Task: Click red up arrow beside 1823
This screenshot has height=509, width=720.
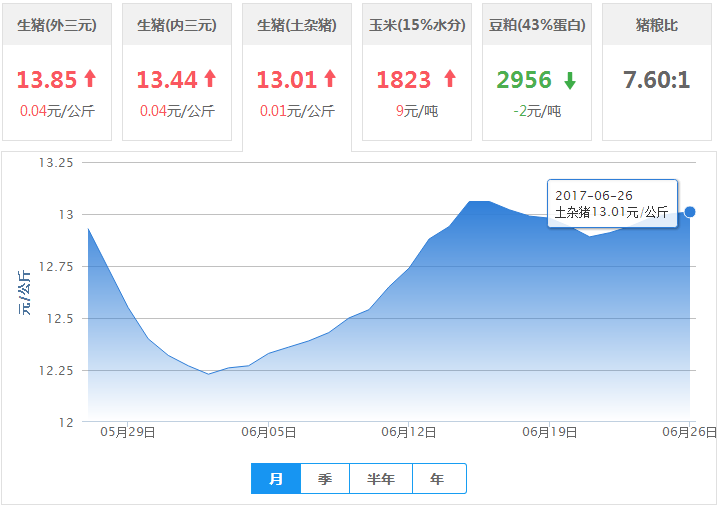Action: (449, 79)
